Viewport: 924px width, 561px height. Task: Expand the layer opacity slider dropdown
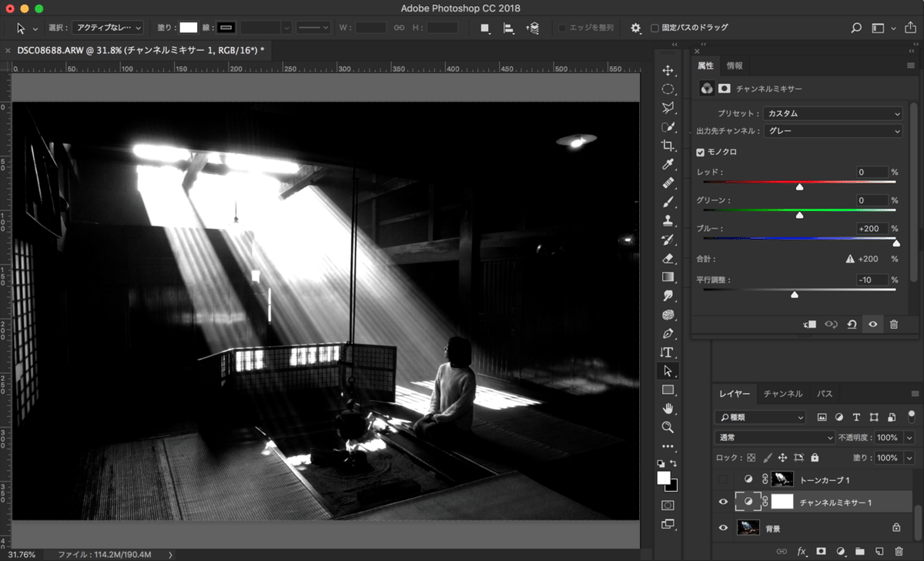point(909,438)
